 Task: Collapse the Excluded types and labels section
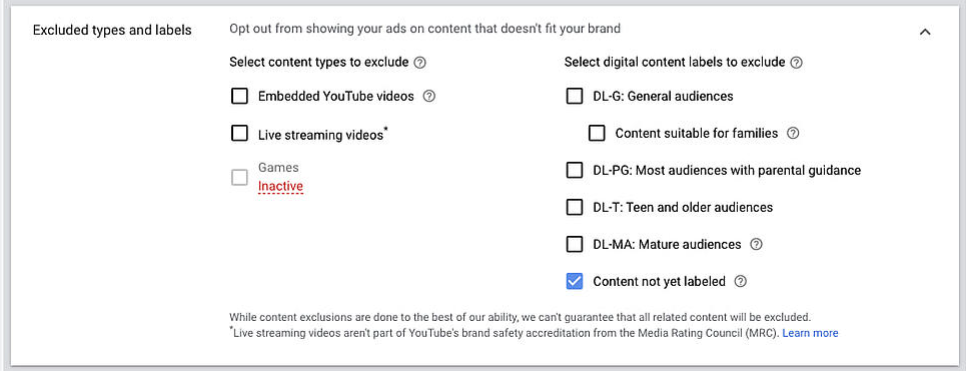pos(924,32)
